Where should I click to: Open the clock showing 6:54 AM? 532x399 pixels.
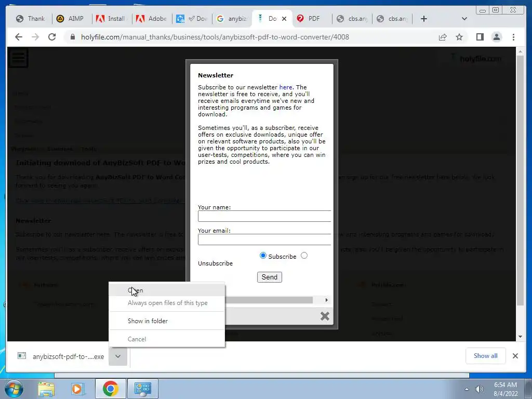(x=506, y=389)
